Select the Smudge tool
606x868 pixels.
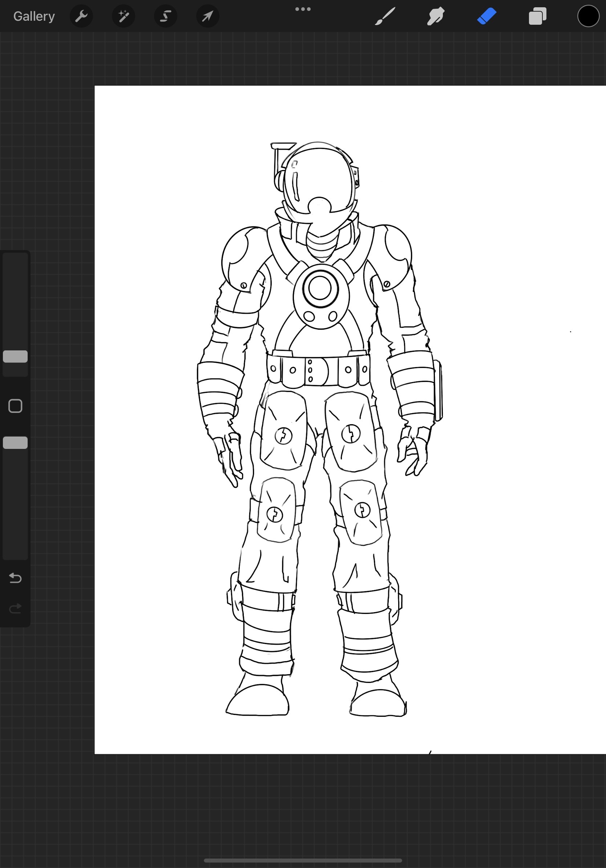pos(435,16)
